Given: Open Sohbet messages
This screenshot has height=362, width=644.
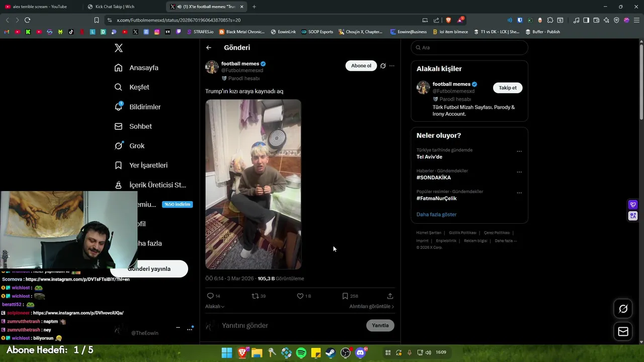Looking at the screenshot, I should point(133,126).
